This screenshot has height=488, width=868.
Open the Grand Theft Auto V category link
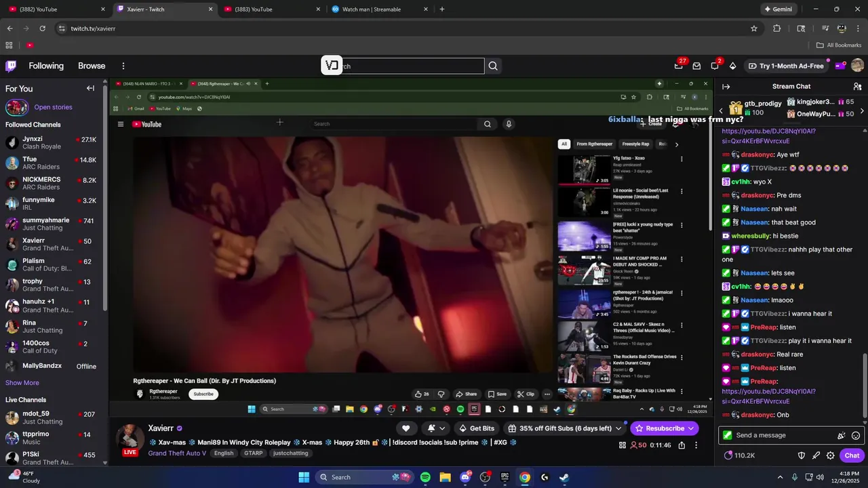[x=177, y=453]
